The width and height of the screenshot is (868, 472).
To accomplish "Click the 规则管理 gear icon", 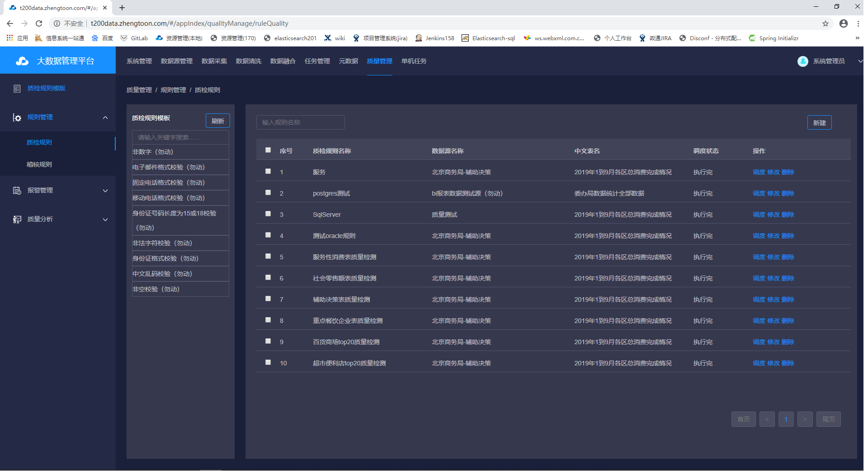I will click(17, 117).
